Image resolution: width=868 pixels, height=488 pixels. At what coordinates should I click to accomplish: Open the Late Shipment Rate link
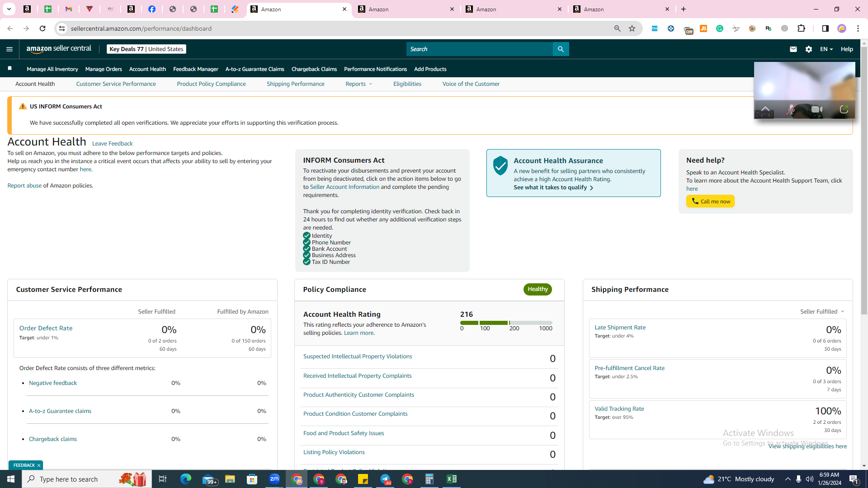(620, 328)
